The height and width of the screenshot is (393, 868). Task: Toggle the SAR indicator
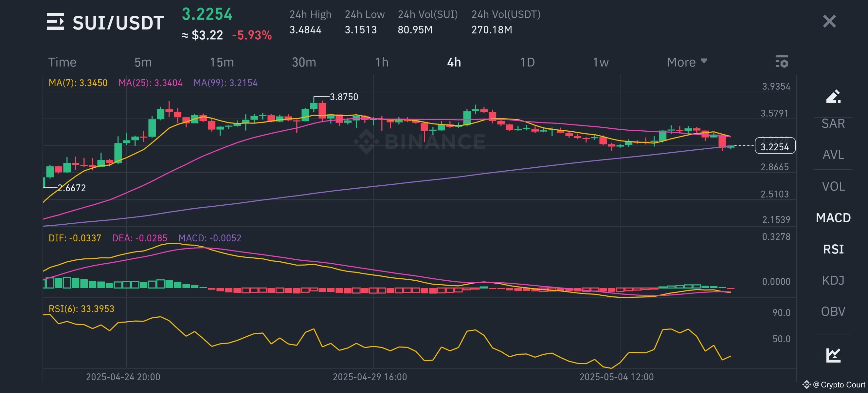[x=833, y=124]
